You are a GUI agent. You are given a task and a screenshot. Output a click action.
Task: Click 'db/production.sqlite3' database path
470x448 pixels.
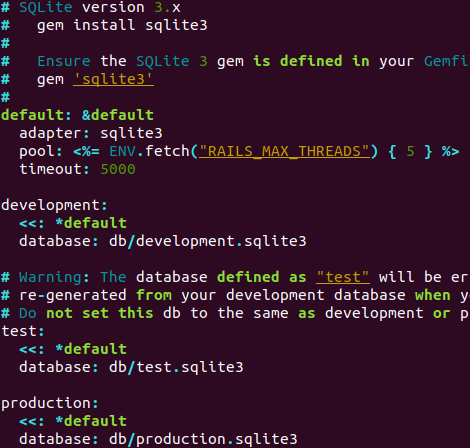[203, 439]
